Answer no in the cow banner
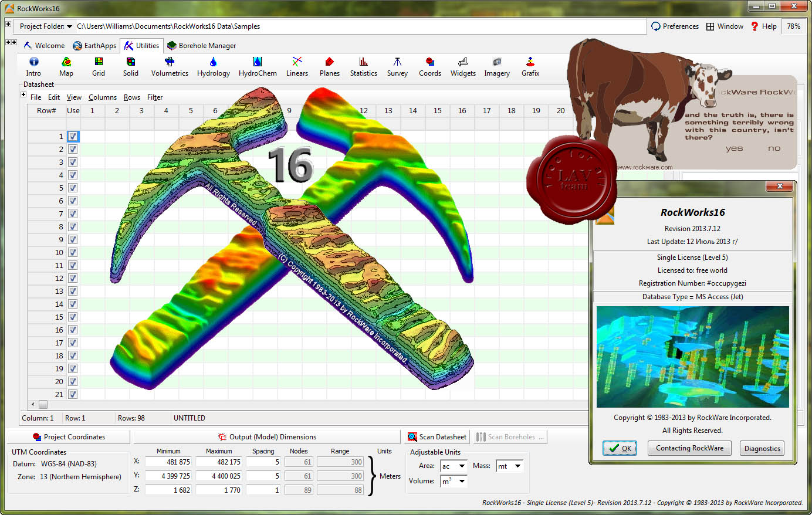 [x=774, y=148]
